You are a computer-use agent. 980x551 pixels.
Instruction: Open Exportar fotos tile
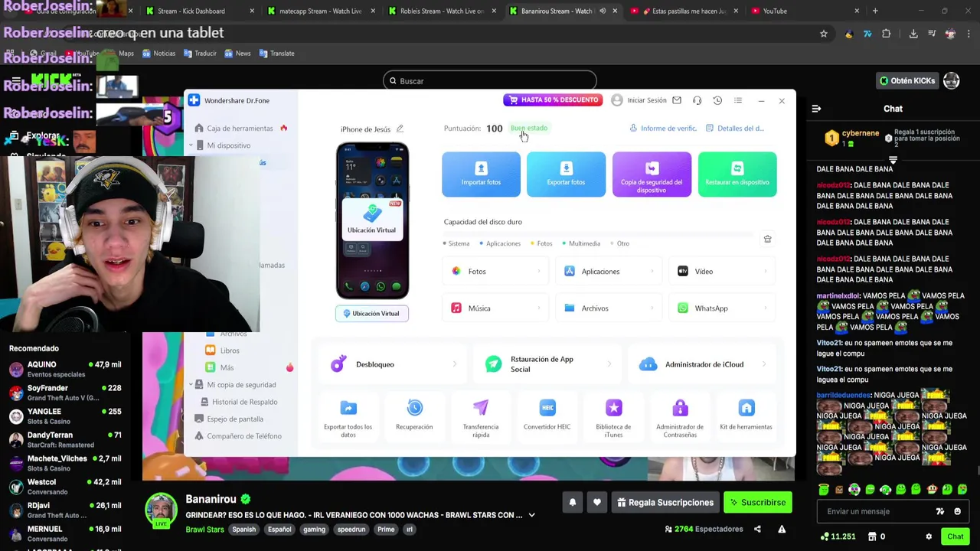566,174
